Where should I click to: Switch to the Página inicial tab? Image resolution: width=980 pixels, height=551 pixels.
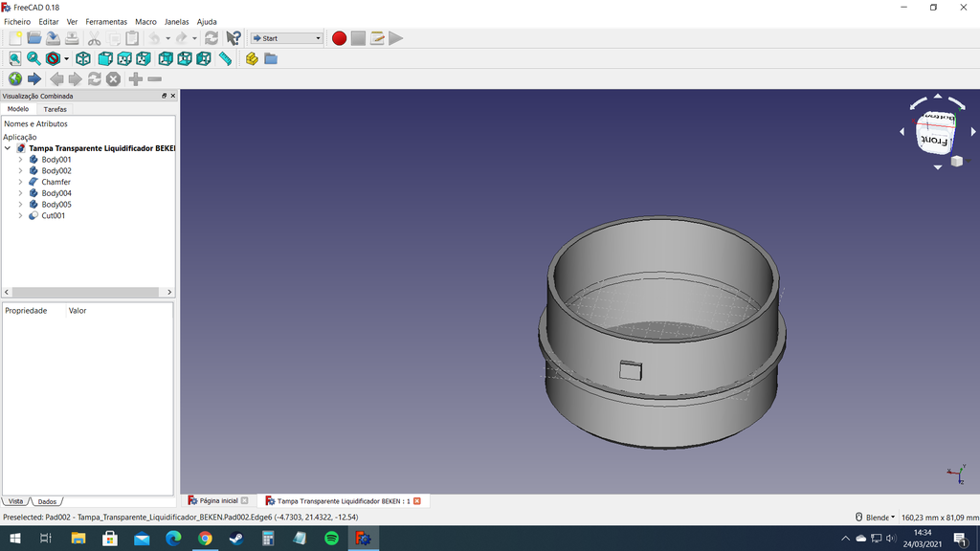click(217, 500)
